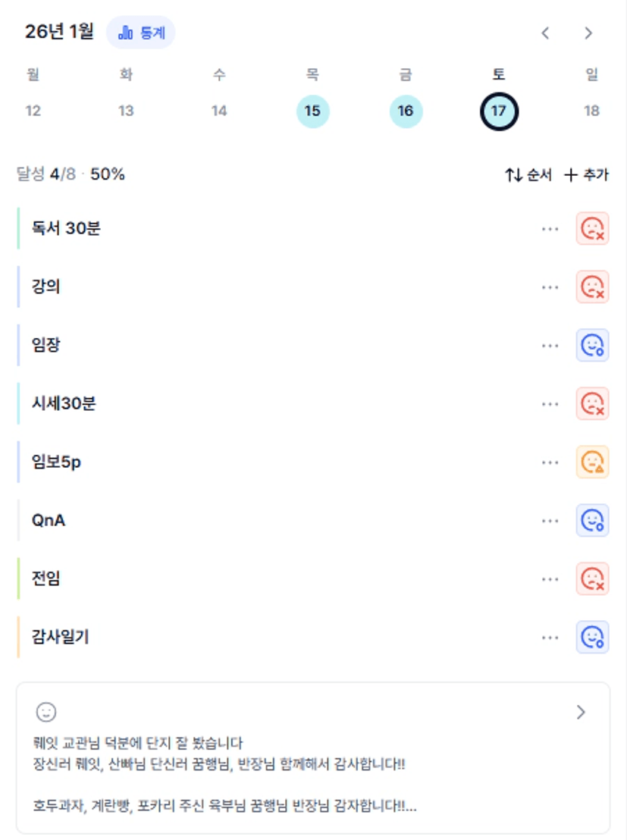627x840 pixels.
Task: Open the 통계 statistics button
Action: coord(141,33)
